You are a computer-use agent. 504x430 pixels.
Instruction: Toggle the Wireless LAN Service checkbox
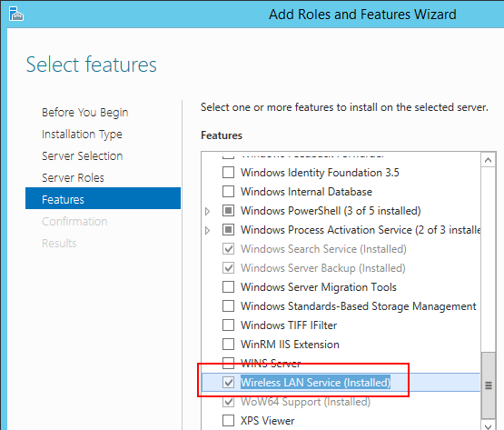(x=228, y=383)
